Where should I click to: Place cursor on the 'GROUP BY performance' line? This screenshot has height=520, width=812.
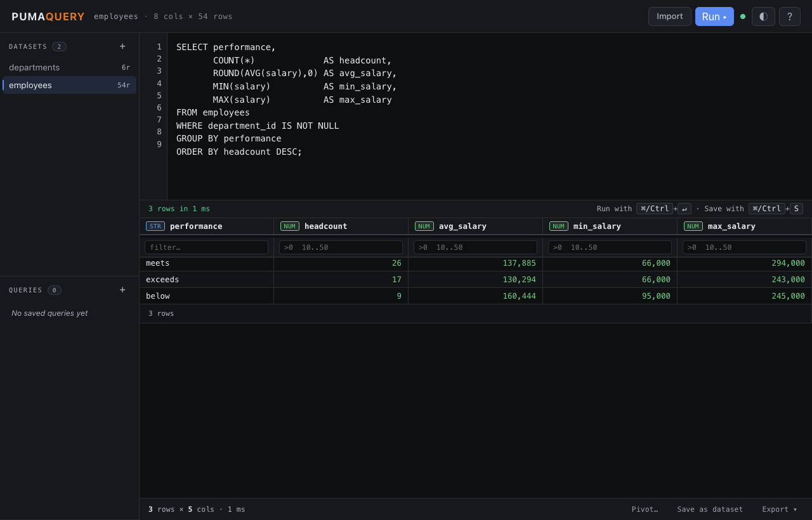point(229,138)
